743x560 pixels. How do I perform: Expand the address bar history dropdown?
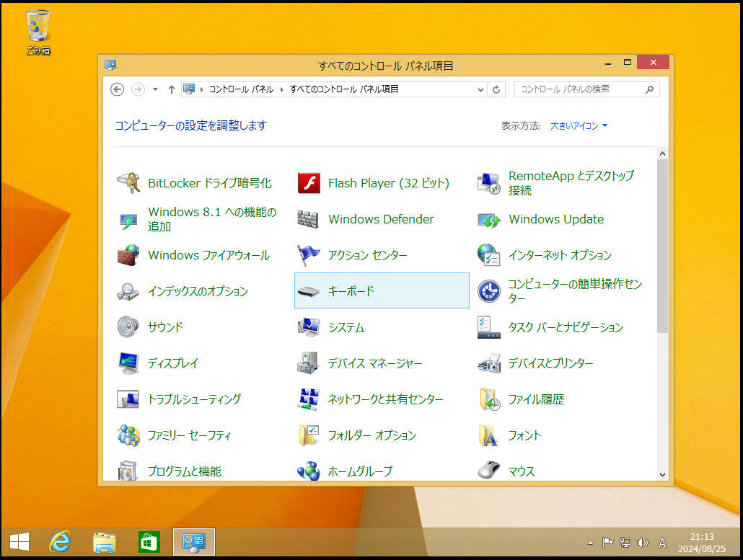(x=480, y=89)
